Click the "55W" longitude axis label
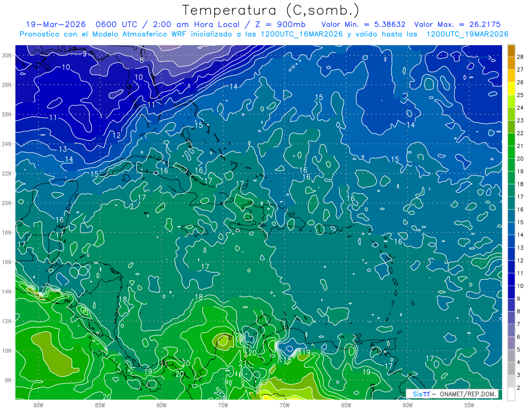 469,405
